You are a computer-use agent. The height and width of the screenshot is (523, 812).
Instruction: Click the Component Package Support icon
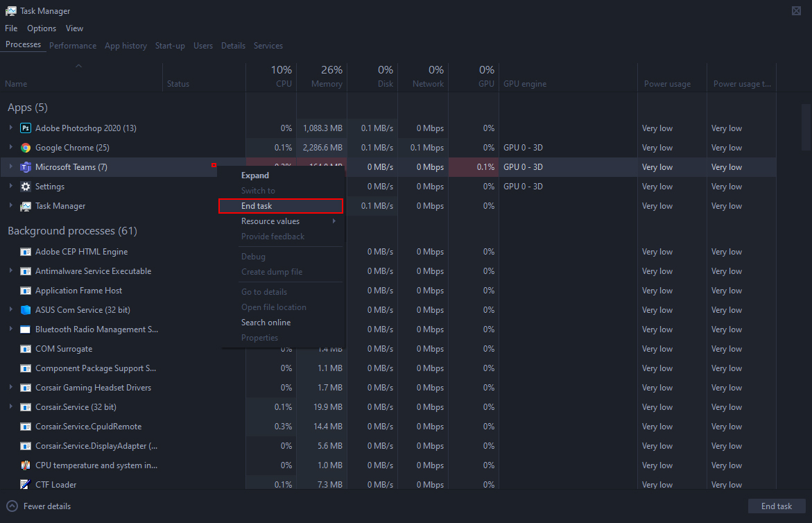[26, 368]
